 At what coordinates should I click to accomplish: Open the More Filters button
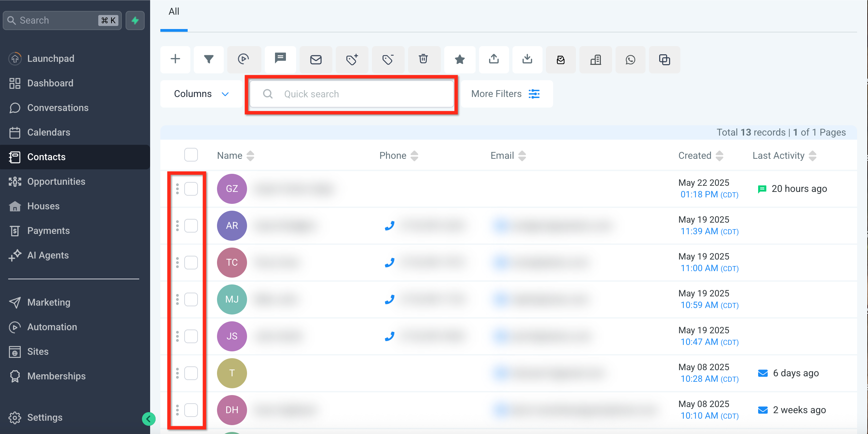[x=506, y=94]
